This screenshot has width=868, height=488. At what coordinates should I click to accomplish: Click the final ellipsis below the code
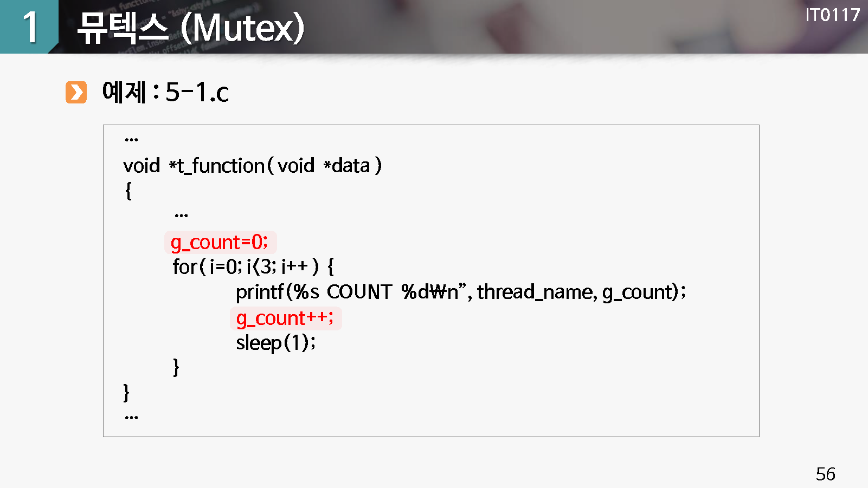coord(131,418)
